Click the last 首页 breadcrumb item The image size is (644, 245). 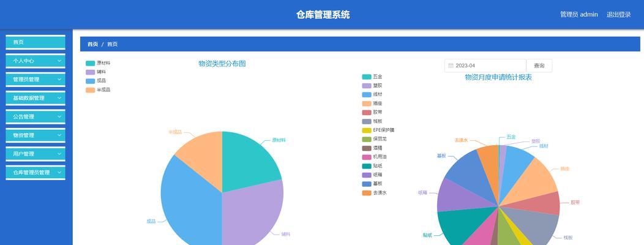click(113, 44)
